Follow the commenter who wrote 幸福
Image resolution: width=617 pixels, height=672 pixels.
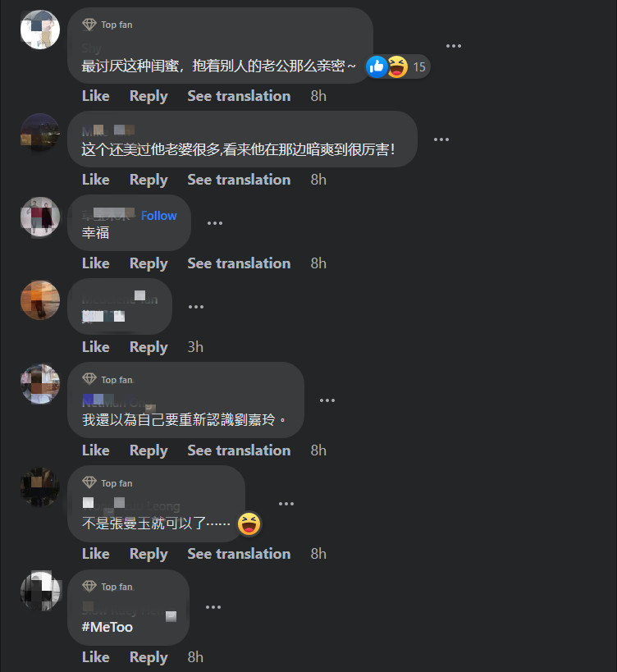pyautogui.click(x=158, y=216)
